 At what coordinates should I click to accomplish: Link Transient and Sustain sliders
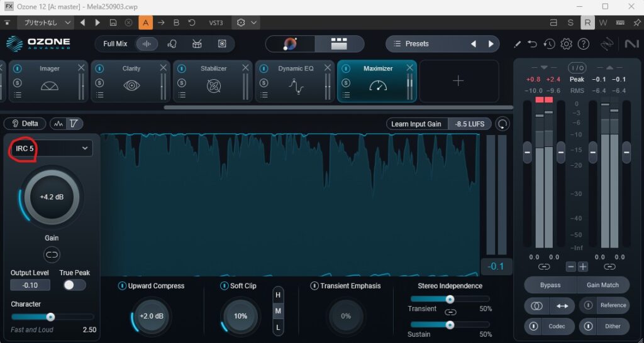450,312
